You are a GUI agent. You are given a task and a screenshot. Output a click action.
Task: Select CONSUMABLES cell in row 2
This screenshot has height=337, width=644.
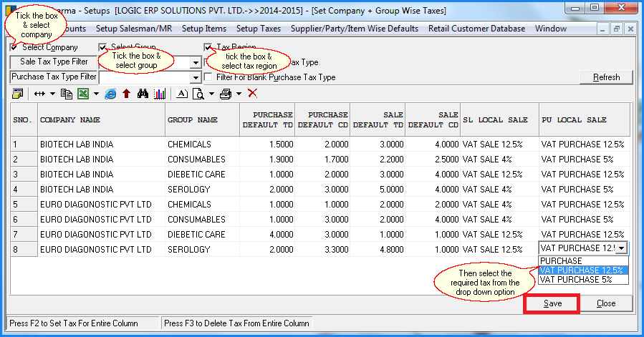(202, 160)
